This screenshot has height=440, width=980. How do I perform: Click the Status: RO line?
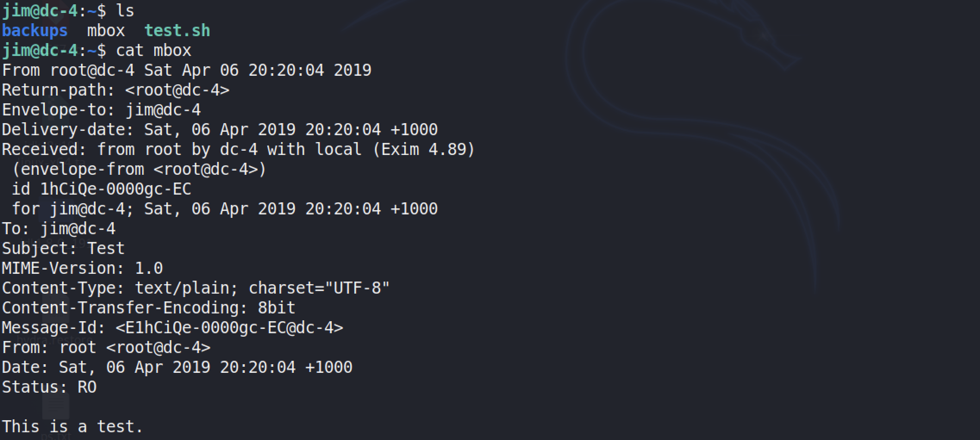[49, 387]
